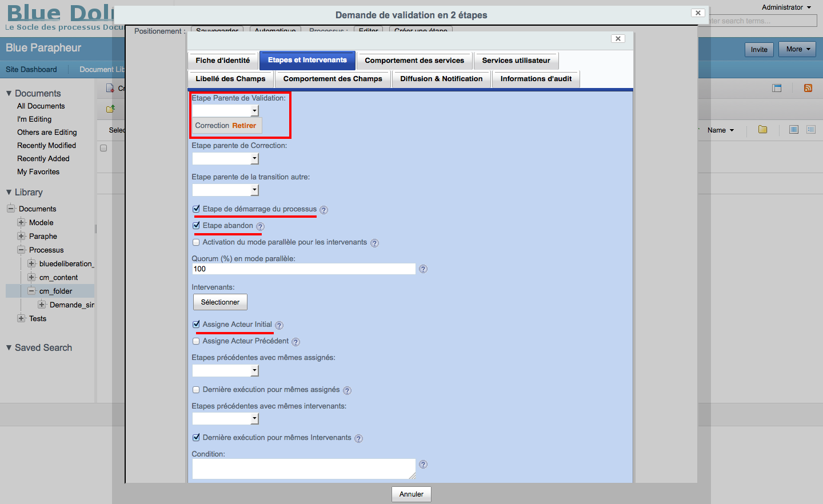Image resolution: width=823 pixels, height=504 pixels.
Task: Open Comportement des services tab
Action: [414, 61]
